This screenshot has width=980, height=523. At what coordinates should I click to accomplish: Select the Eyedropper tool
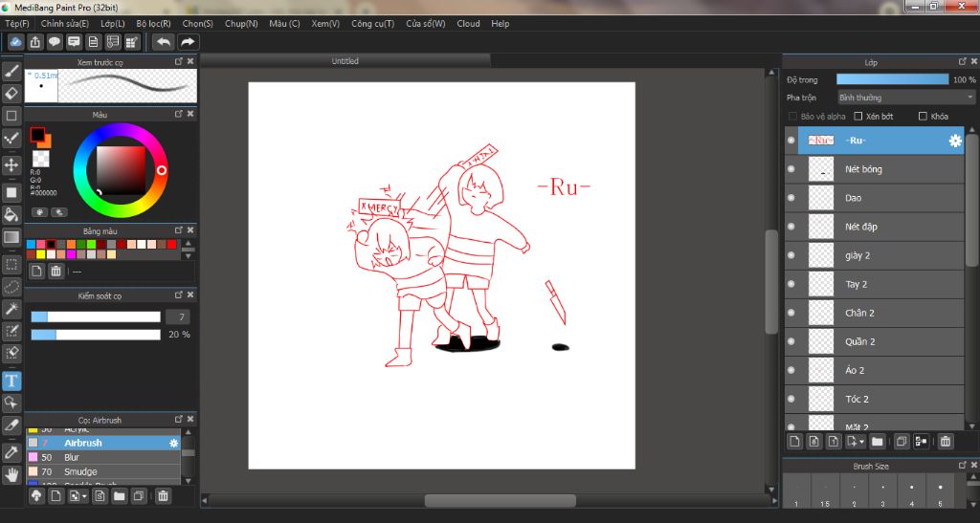11,452
